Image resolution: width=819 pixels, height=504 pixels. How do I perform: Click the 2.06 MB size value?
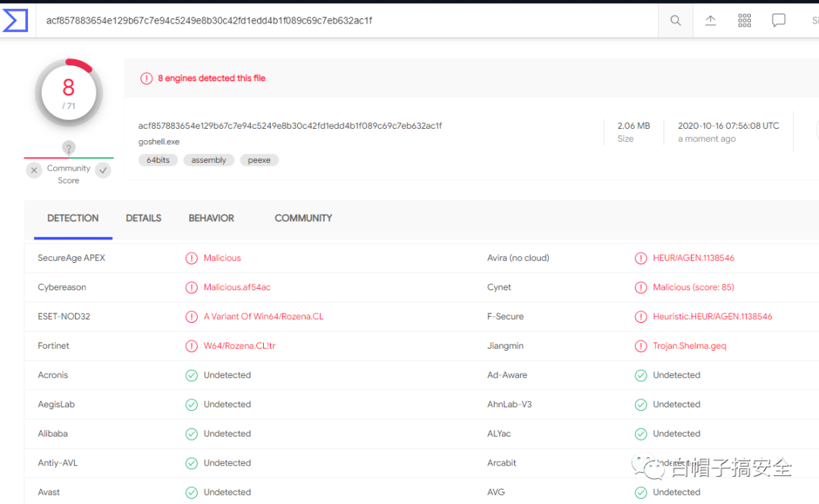click(633, 126)
